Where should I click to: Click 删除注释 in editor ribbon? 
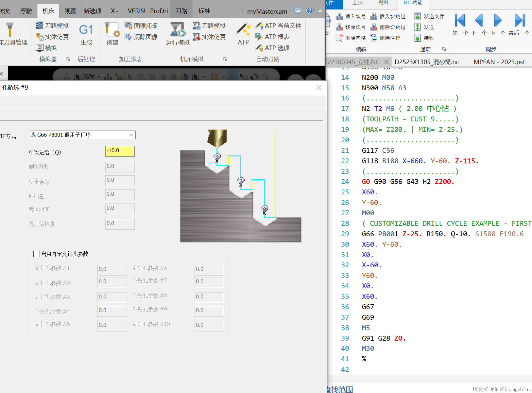tap(385, 38)
